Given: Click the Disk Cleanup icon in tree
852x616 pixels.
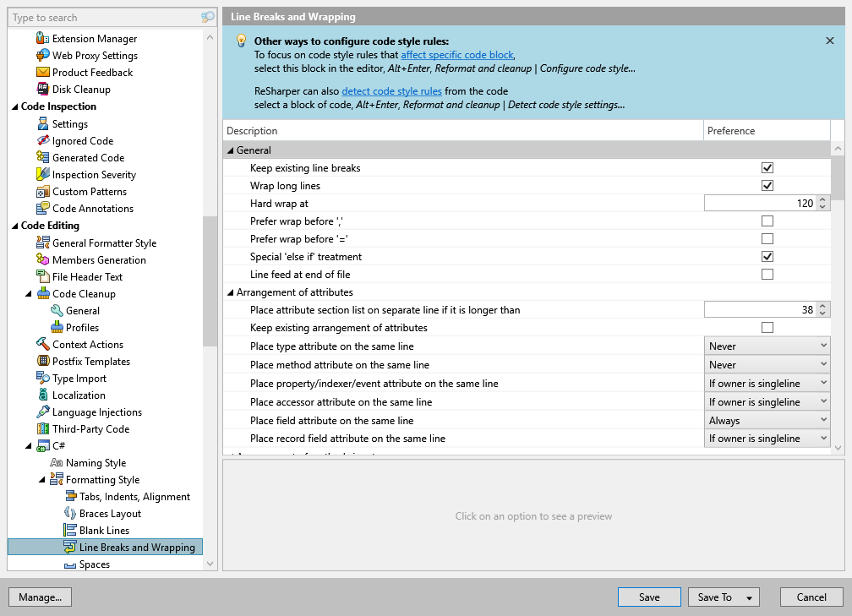Looking at the screenshot, I should pyautogui.click(x=43, y=90).
